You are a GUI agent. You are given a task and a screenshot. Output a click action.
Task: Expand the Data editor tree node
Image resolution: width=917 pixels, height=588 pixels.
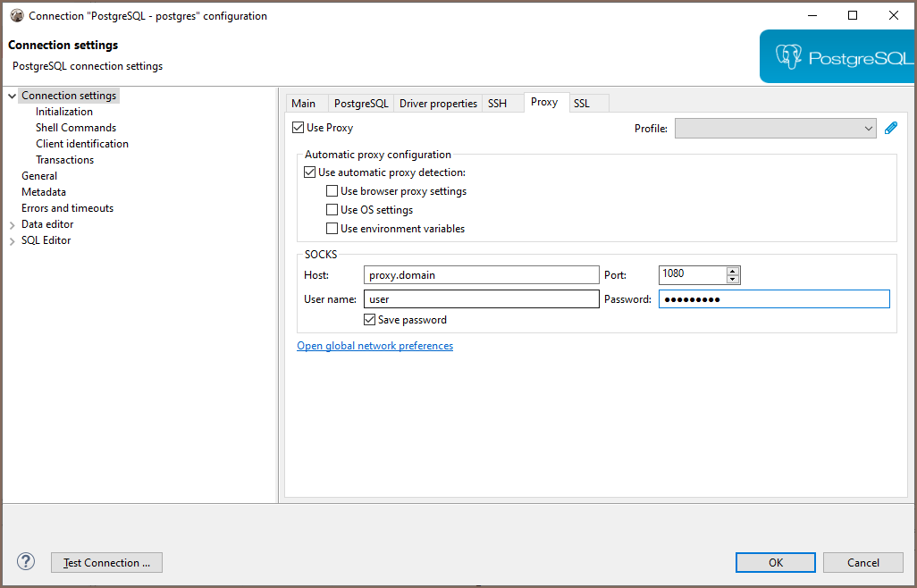click(x=13, y=225)
